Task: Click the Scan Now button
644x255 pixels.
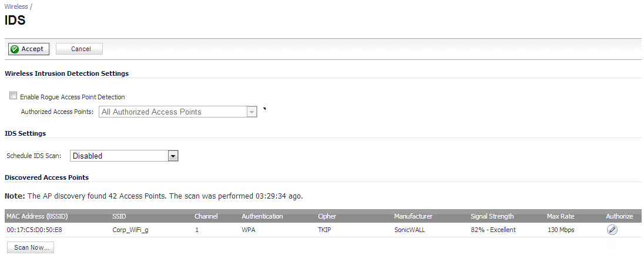Action: click(31, 247)
